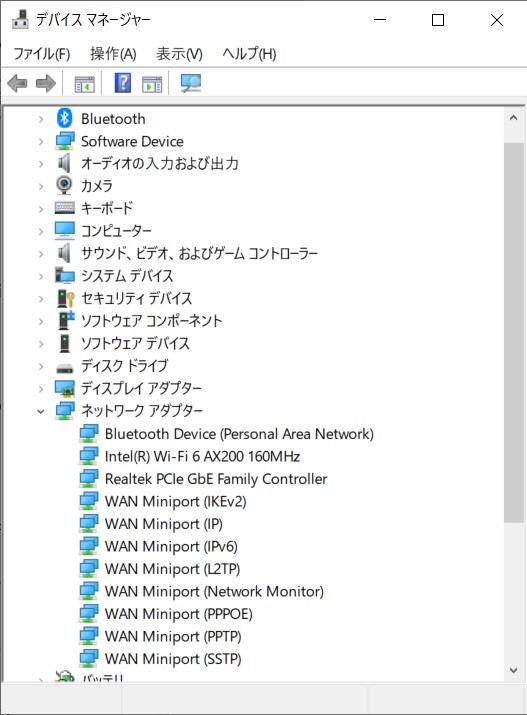Select the ソフトウェア デバイス tower icon
The height and width of the screenshot is (715, 527).
(65, 343)
